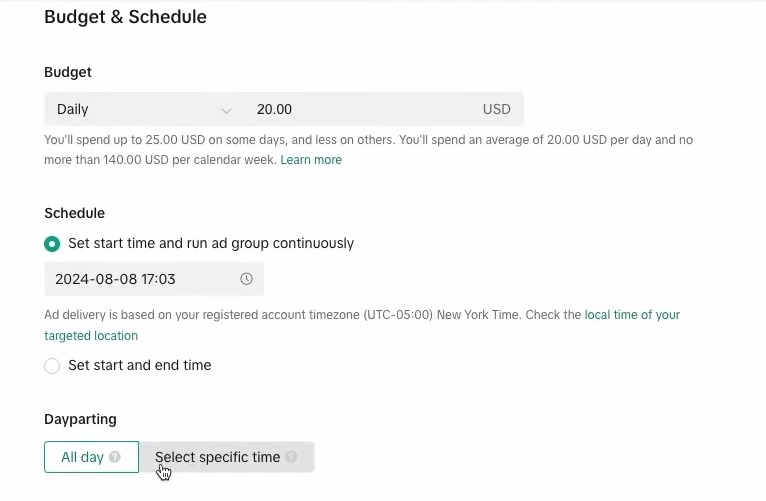Click the start date field 2024-08-08 17:03

(x=154, y=279)
